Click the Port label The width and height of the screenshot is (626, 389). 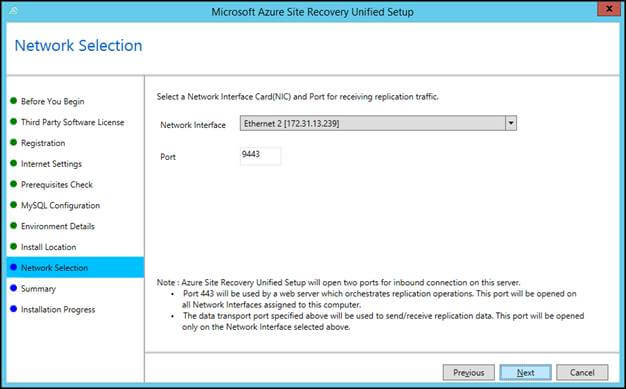point(168,157)
